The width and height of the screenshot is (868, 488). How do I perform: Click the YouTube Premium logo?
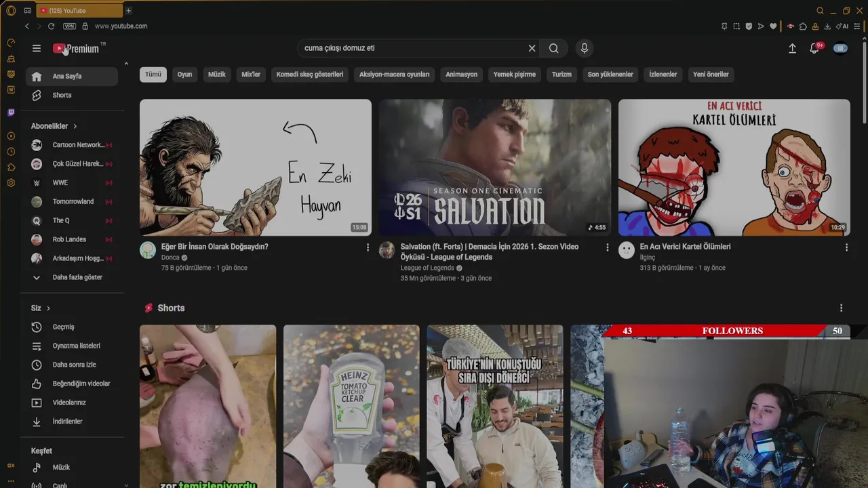(x=76, y=49)
